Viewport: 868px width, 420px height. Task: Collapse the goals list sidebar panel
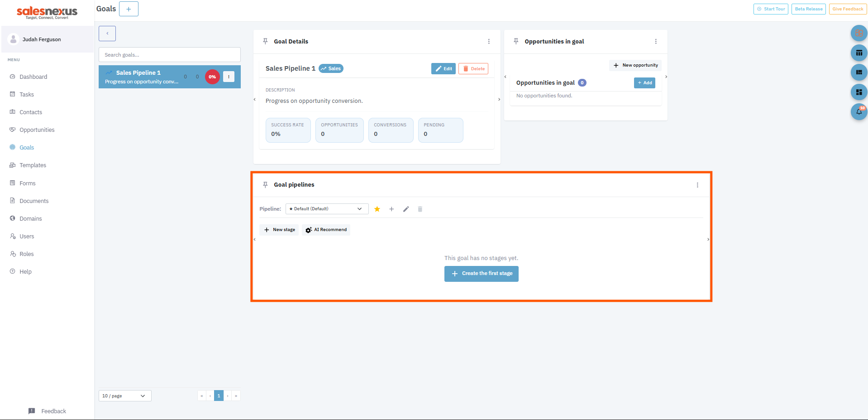click(x=107, y=34)
